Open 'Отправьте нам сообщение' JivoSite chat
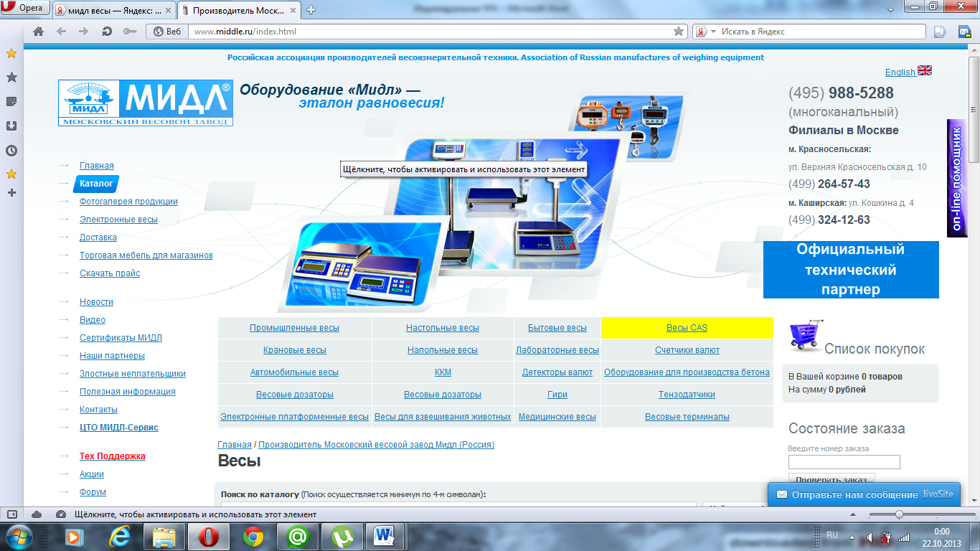Viewport: 980px width, 551px height. click(864, 494)
